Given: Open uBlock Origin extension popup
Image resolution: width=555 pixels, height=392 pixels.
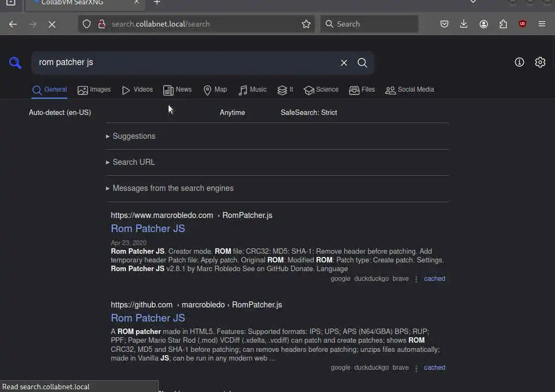Looking at the screenshot, I should [x=522, y=24].
